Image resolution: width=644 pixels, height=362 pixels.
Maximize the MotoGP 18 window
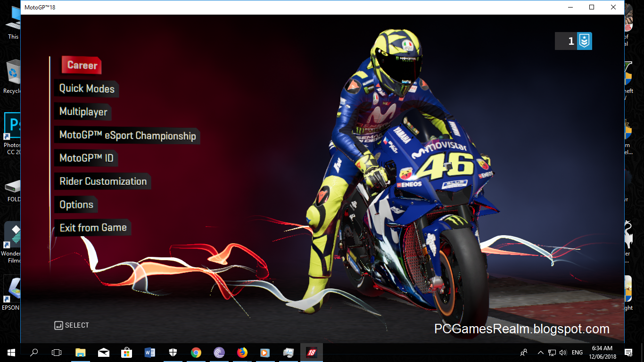592,7
